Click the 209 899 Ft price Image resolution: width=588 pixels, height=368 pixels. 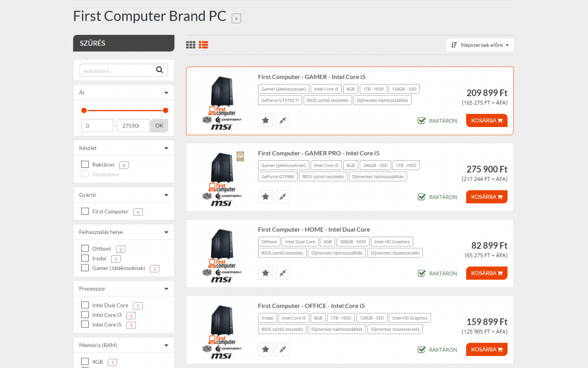tap(487, 93)
